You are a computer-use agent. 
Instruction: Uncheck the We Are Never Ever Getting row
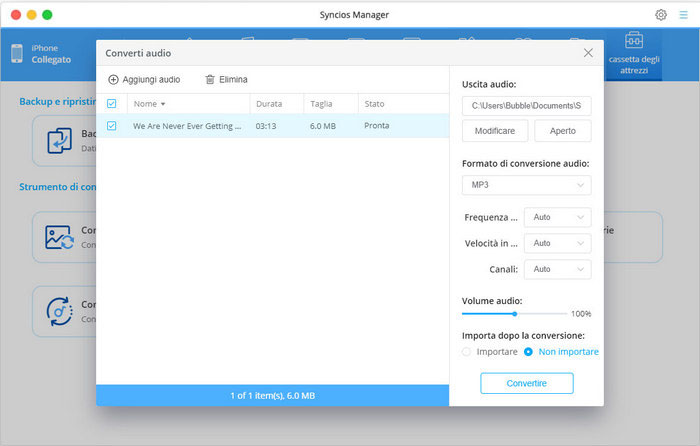112,126
